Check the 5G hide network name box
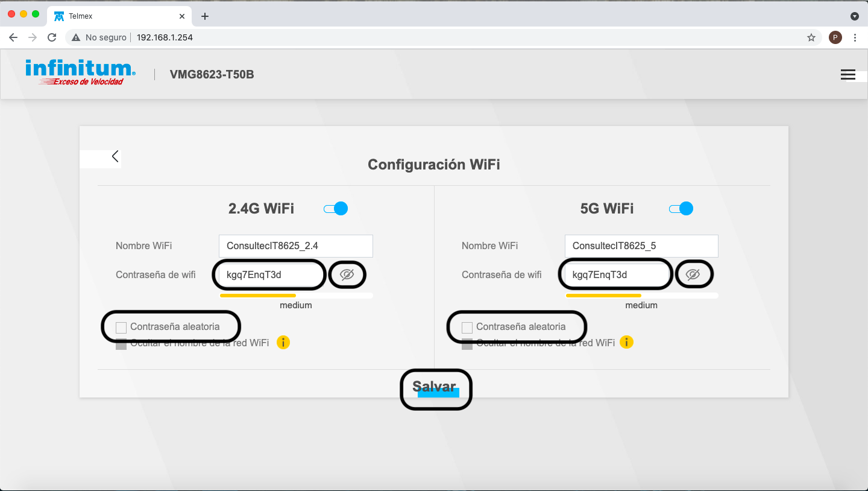The width and height of the screenshot is (868, 491). pos(467,344)
